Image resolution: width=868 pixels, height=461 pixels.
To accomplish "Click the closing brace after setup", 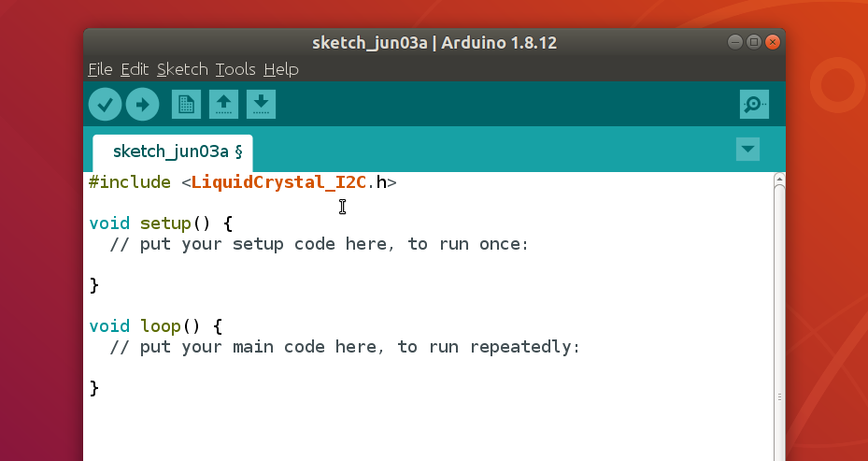I will point(94,285).
